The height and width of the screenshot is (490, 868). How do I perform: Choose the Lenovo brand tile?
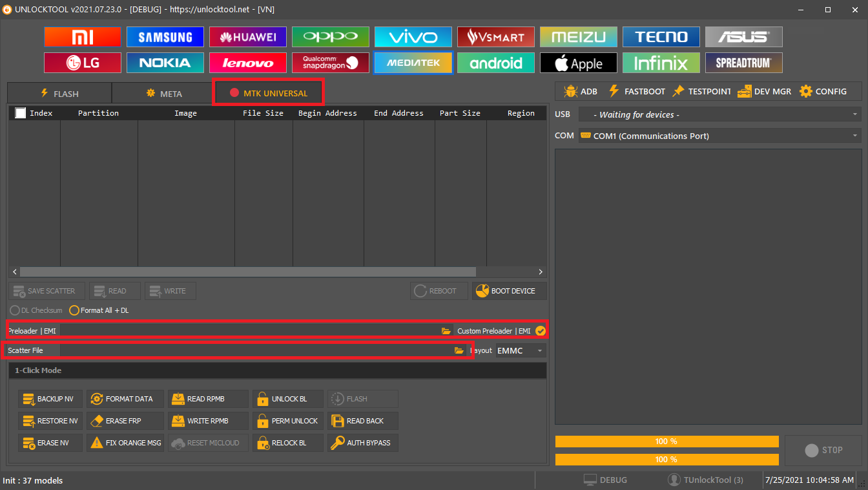[x=248, y=63]
